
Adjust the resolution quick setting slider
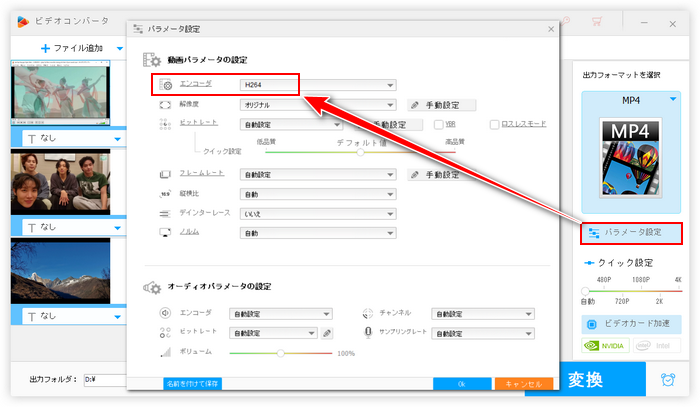pos(585,291)
